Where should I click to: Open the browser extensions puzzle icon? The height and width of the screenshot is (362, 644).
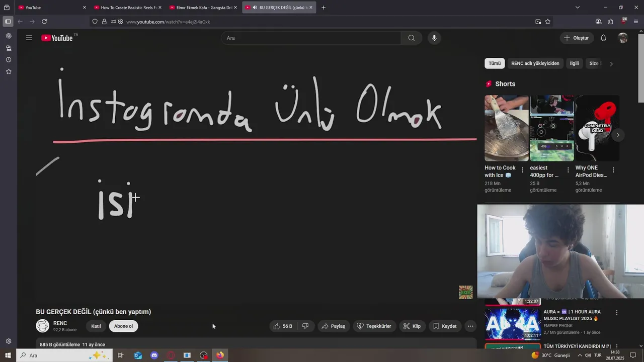click(610, 22)
